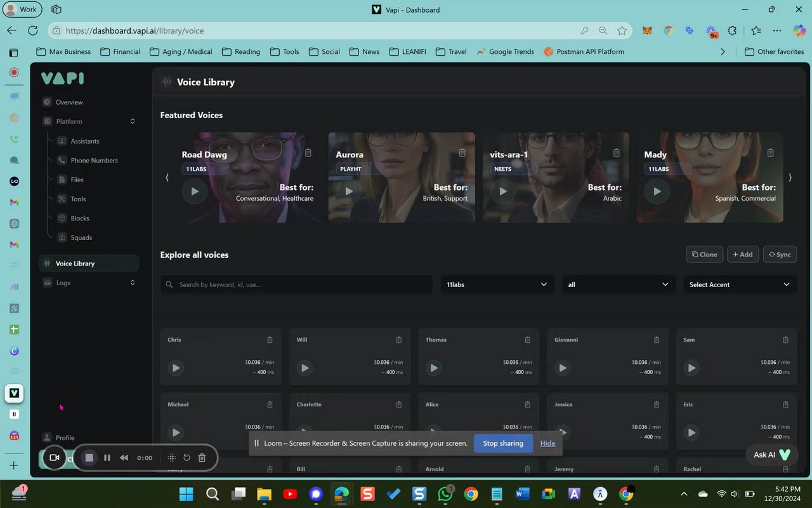Open the Ask AI chat button
Viewport: 812px width, 508px height.
click(771, 455)
